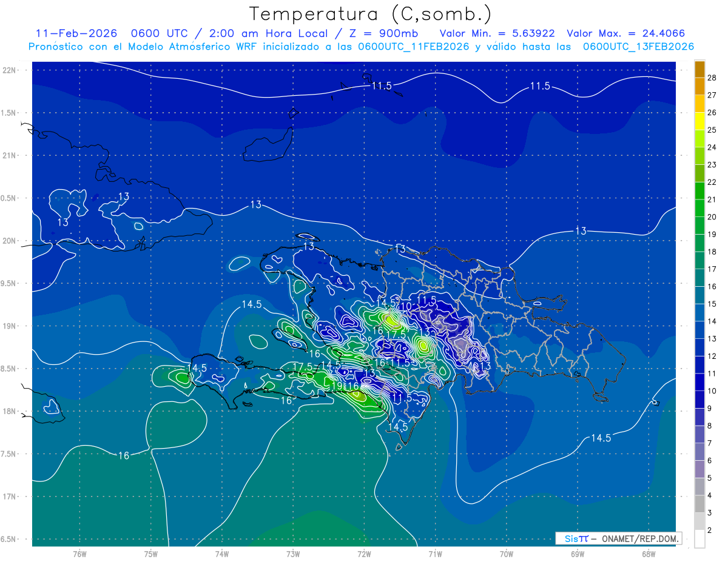Screen dimensions: 728x562
Task: Click the "Temperatura (C,somb.)" chart title
Action: pyautogui.click(x=371, y=13)
